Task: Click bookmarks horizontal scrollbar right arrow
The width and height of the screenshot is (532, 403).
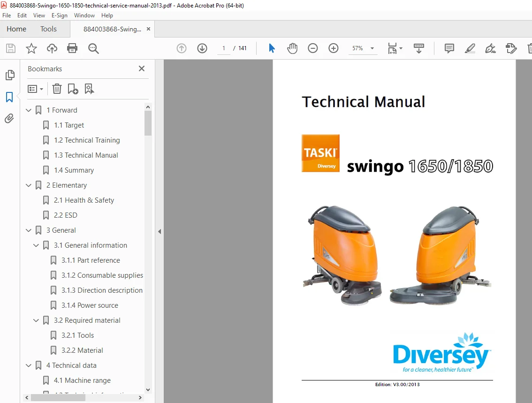Action: coord(140,397)
